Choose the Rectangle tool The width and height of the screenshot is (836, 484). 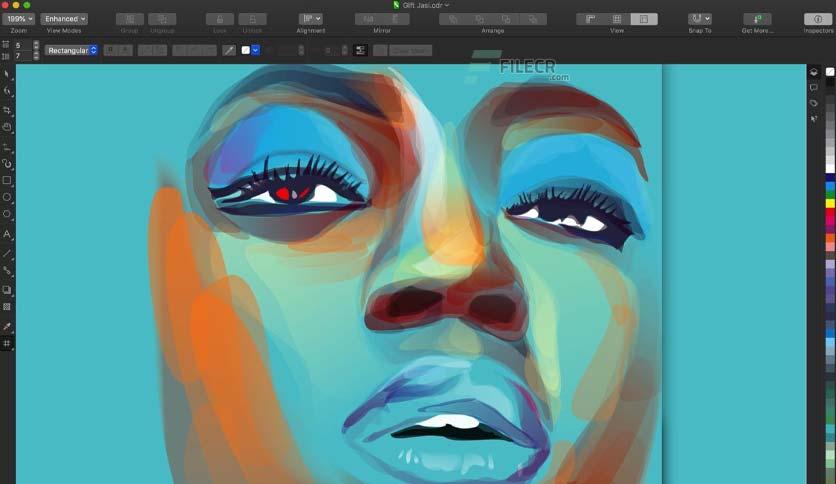point(7,181)
